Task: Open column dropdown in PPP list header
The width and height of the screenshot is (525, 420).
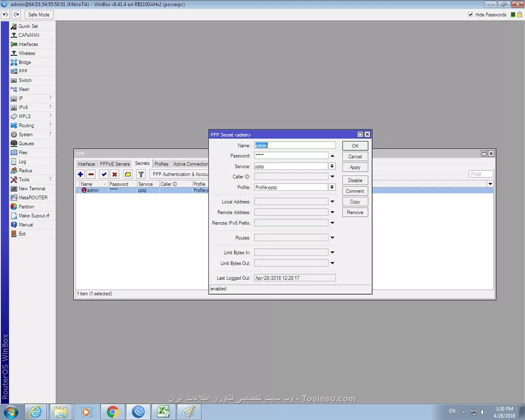Action: pos(490,184)
